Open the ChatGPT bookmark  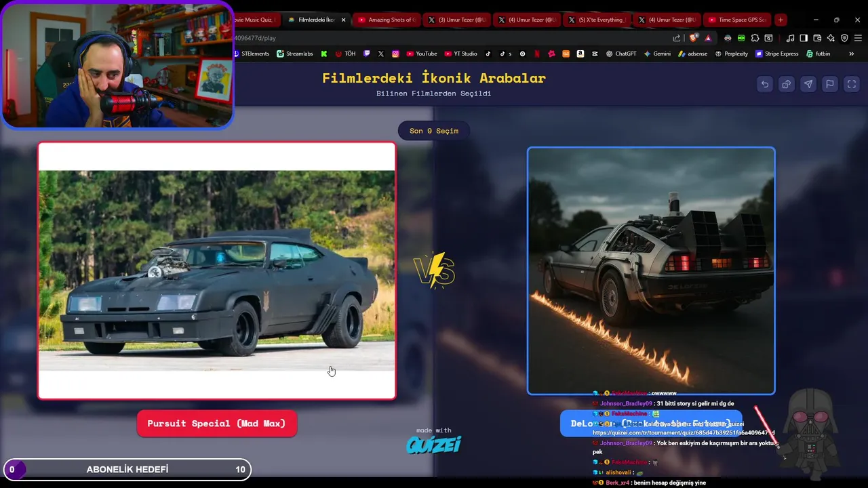(x=620, y=54)
